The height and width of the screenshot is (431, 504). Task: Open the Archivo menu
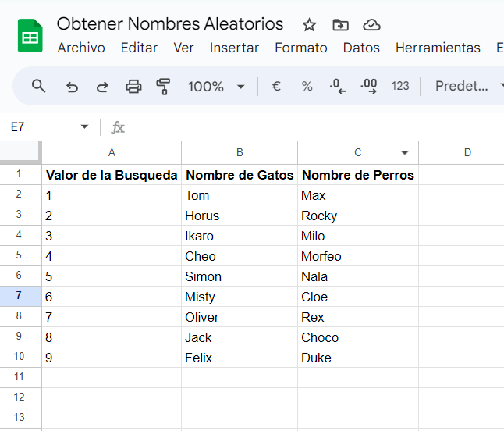81,48
